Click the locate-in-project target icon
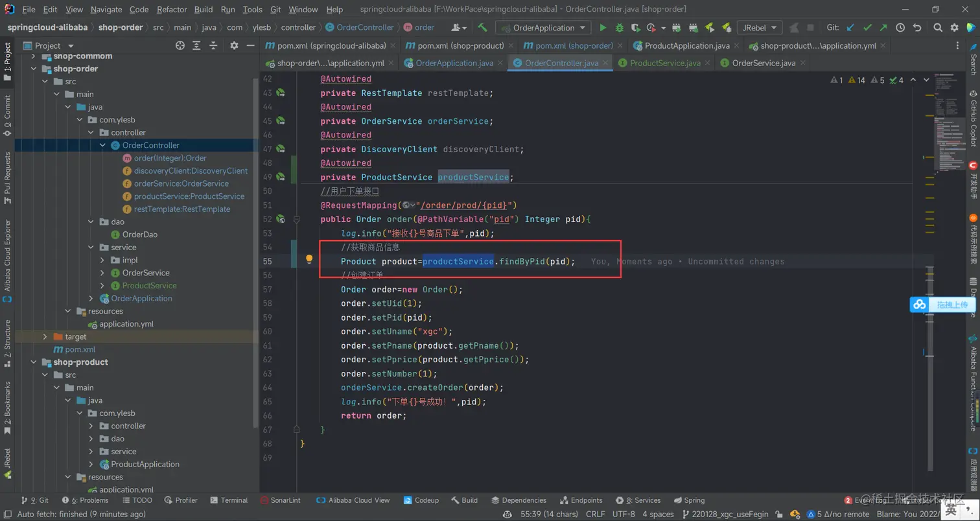Viewport: 980px width, 521px height. tap(180, 45)
